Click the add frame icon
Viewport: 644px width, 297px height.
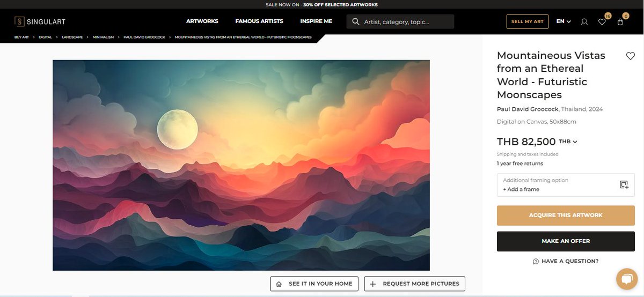pyautogui.click(x=624, y=185)
